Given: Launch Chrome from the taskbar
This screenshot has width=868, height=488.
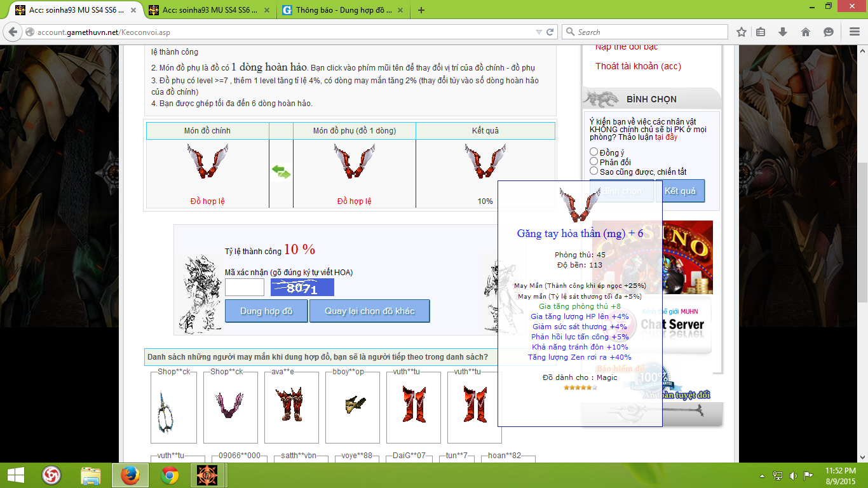Looking at the screenshot, I should coord(169,475).
